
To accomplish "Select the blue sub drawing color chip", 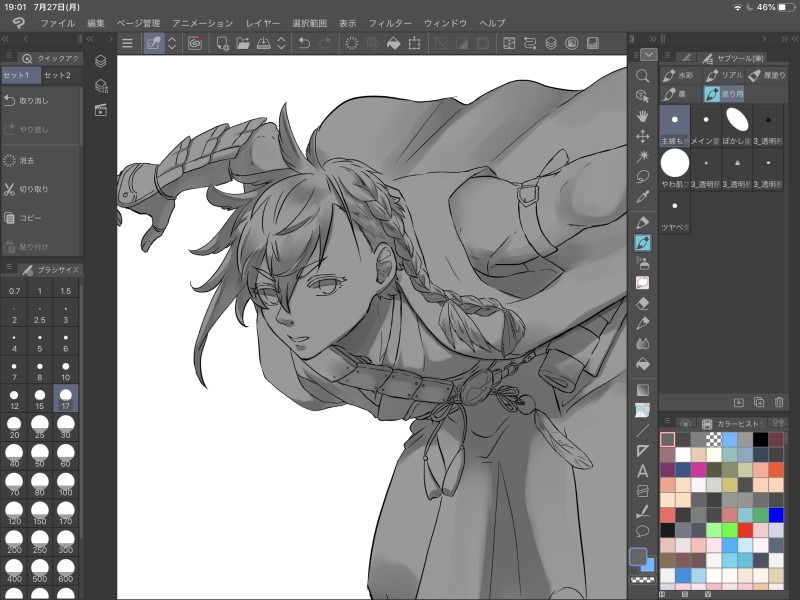I will [648, 565].
